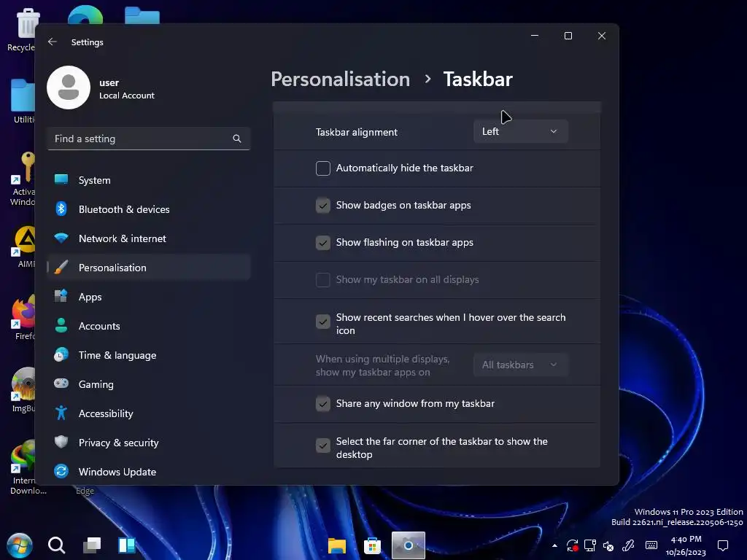The width and height of the screenshot is (747, 560).
Task: Enable Automatically hide the taskbar
Action: click(323, 168)
